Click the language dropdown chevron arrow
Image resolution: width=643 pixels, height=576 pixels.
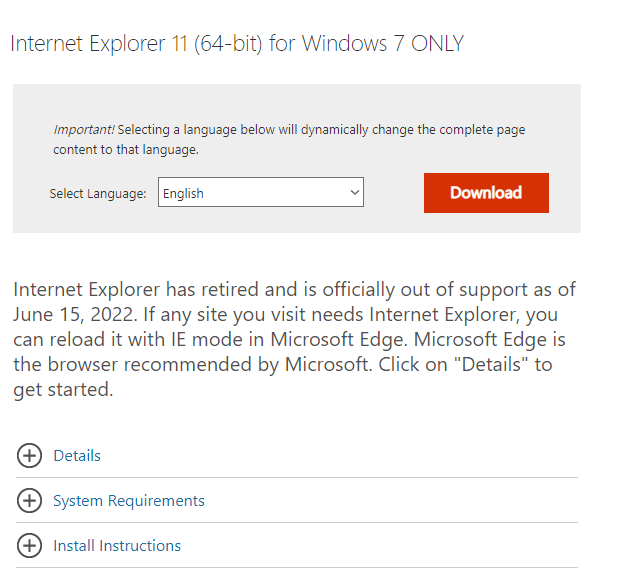click(x=354, y=193)
